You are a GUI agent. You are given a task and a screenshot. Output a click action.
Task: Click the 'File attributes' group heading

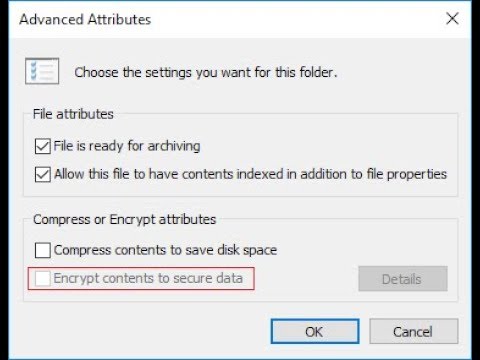(73, 114)
